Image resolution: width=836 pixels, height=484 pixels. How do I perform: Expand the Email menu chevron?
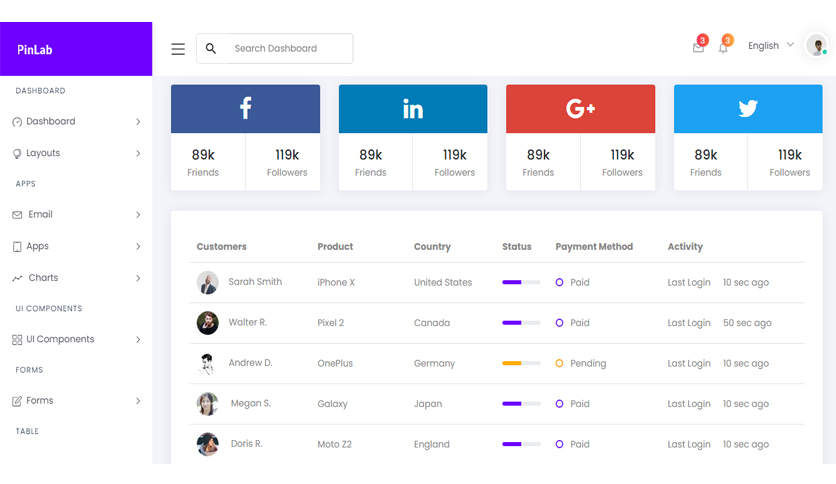138,215
